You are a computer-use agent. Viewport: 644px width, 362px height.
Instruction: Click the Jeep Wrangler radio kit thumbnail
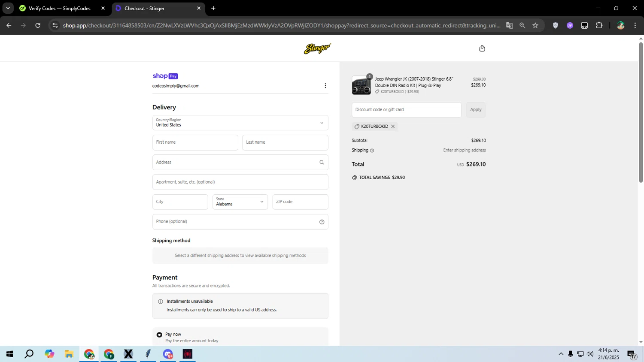361,85
